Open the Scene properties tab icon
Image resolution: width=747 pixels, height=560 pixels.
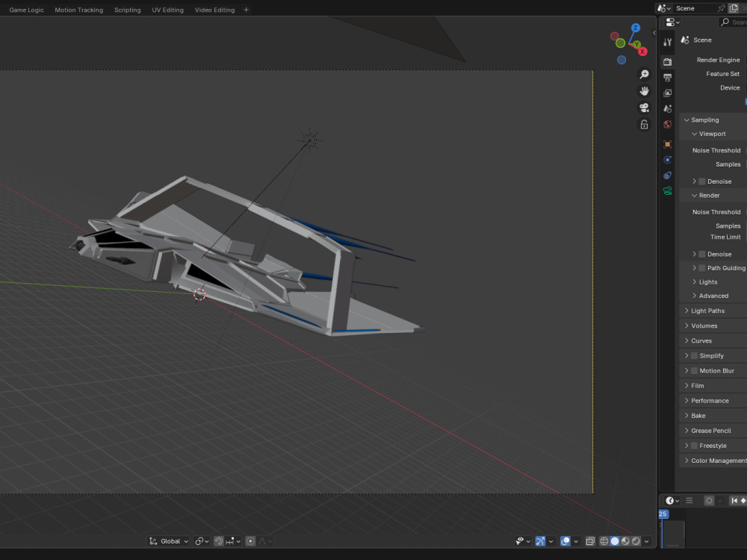667,108
